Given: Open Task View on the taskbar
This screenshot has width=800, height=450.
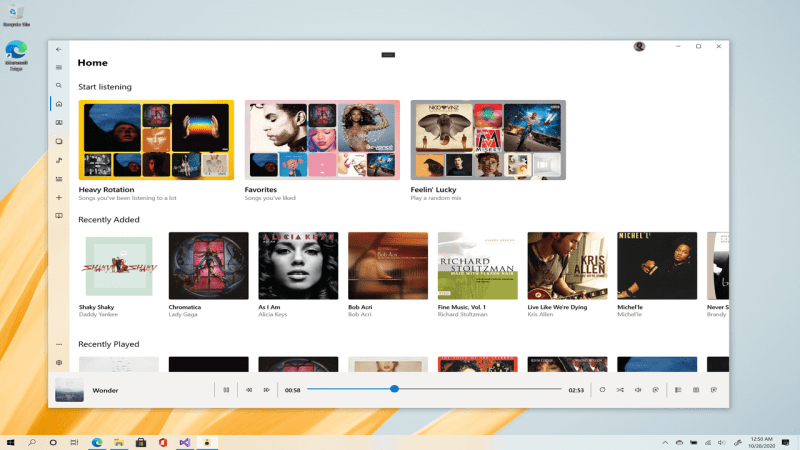Looking at the screenshot, I should pos(74,442).
